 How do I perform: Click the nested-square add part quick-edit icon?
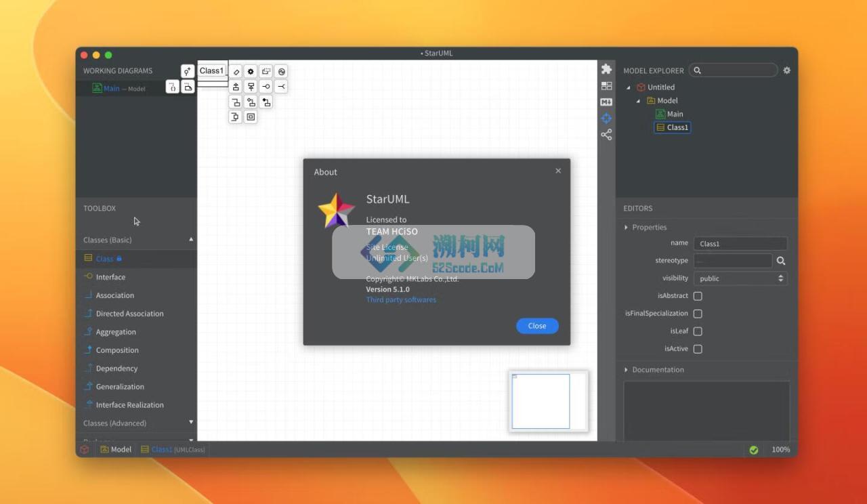tap(251, 117)
